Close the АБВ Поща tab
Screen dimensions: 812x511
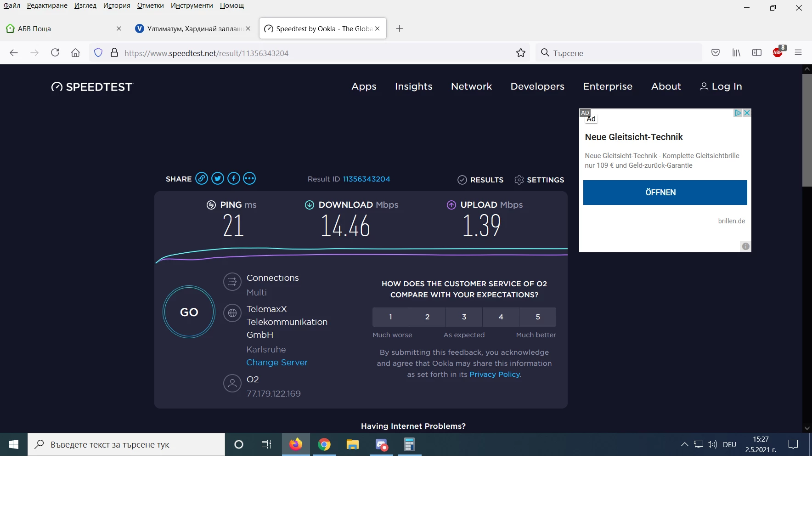[x=119, y=28]
